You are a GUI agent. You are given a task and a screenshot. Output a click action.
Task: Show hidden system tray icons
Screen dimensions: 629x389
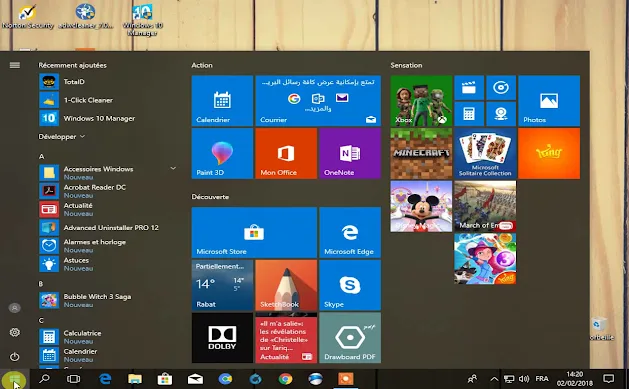point(494,379)
